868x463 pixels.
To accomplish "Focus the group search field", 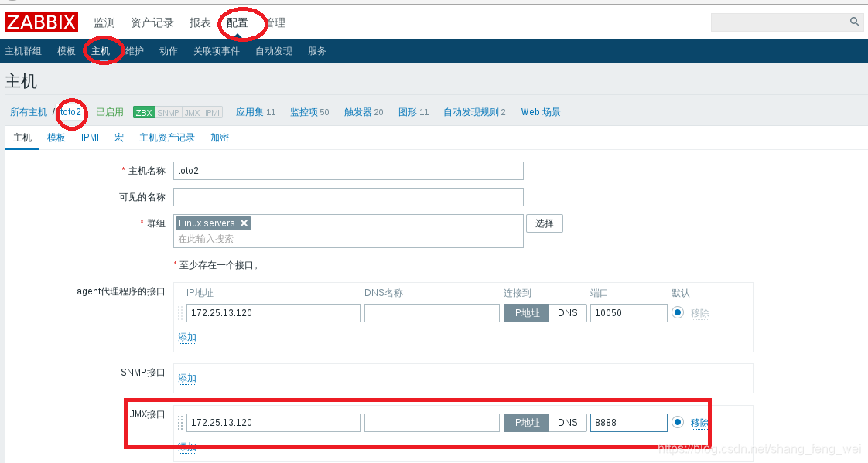I will tap(348, 231).
